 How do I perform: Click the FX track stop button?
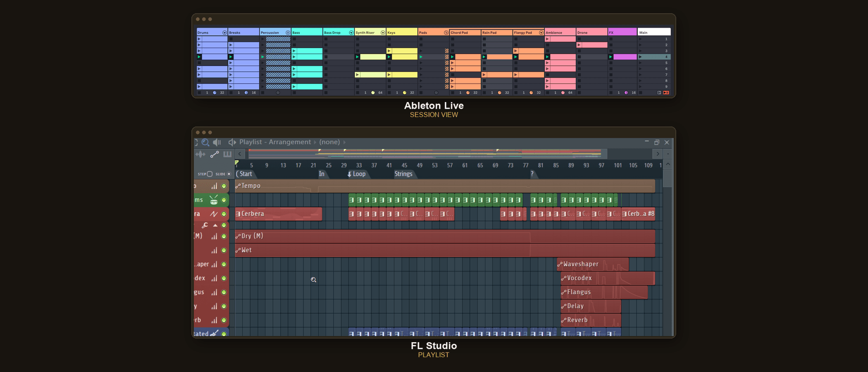[611, 93]
